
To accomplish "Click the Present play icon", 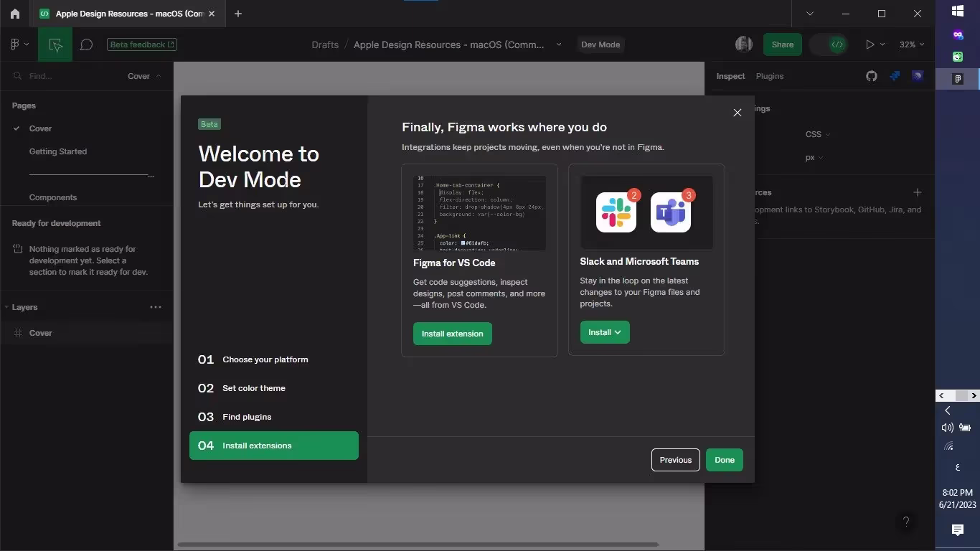I will point(870,44).
